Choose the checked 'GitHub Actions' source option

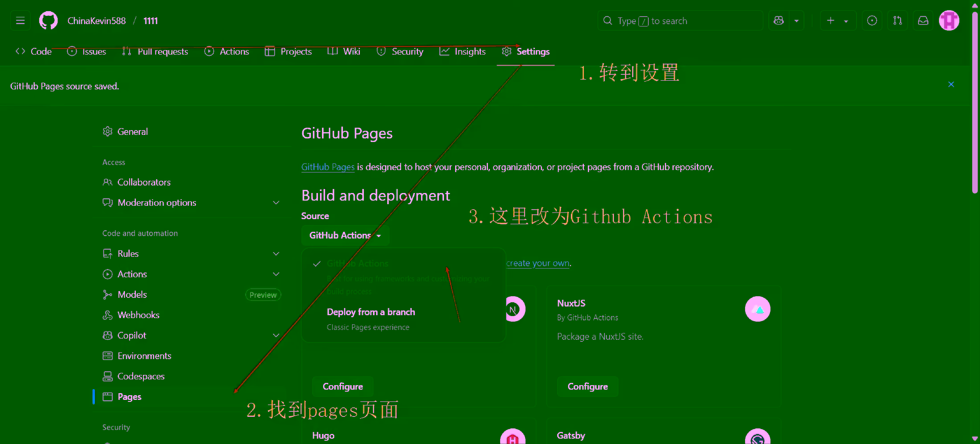[x=403, y=277]
